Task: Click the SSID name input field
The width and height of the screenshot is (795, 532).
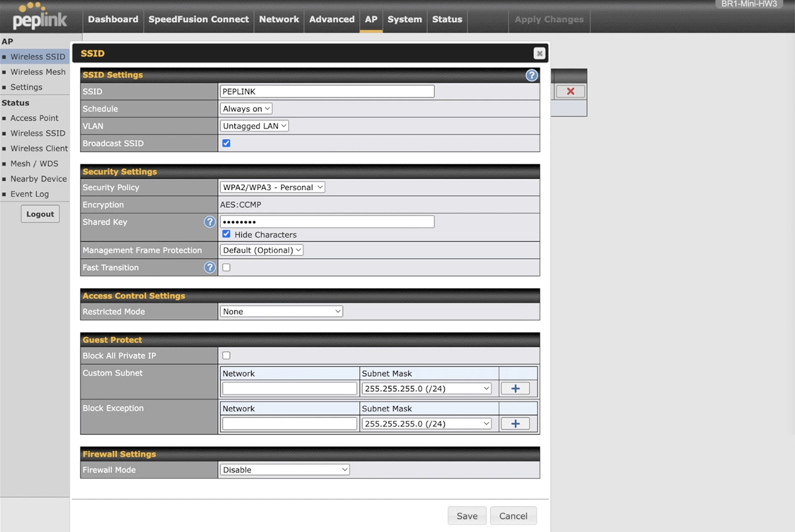Action: [x=327, y=92]
